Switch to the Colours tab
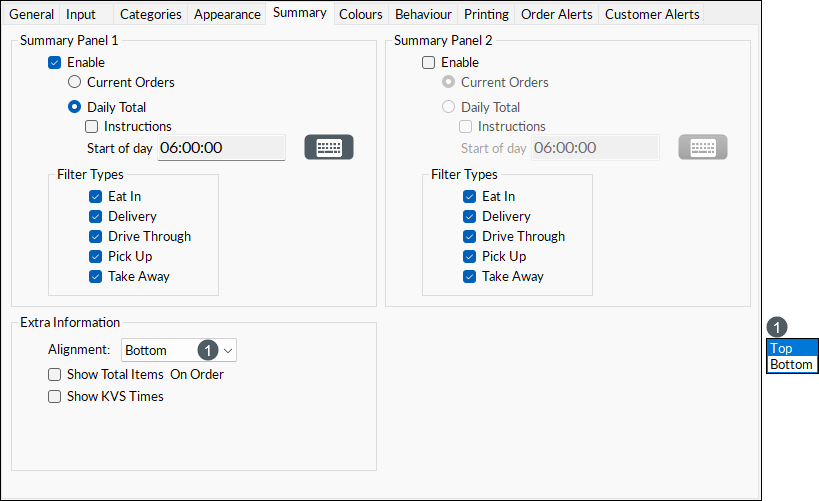819x501 pixels. click(x=361, y=14)
